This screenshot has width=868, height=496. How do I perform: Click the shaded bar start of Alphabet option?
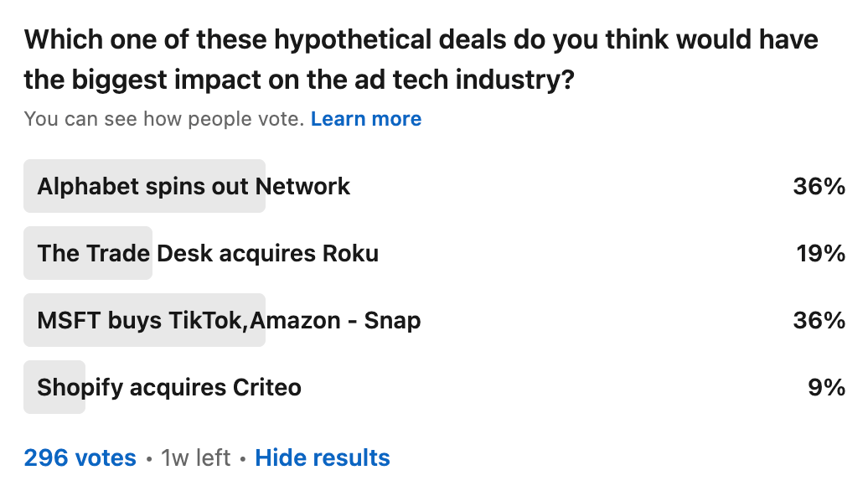144,186
